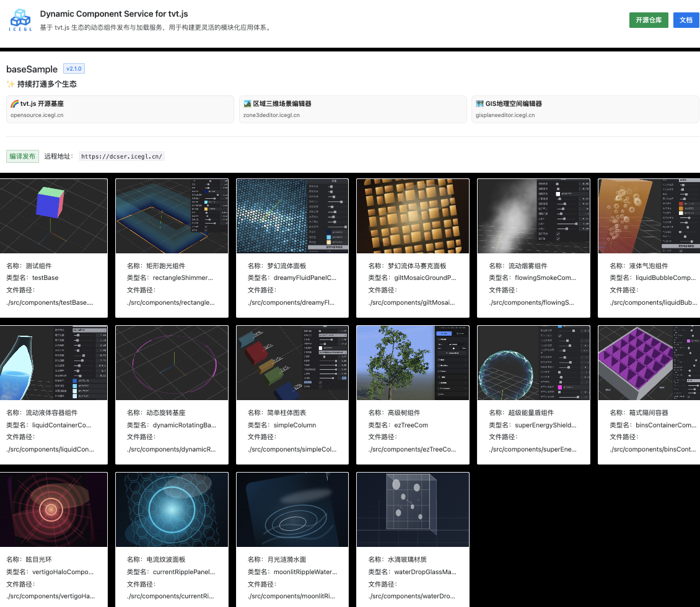Viewport: 700px width, 607px height.
Task: View the 流动烟雾组件 smoke thumbnail
Action: tap(533, 216)
